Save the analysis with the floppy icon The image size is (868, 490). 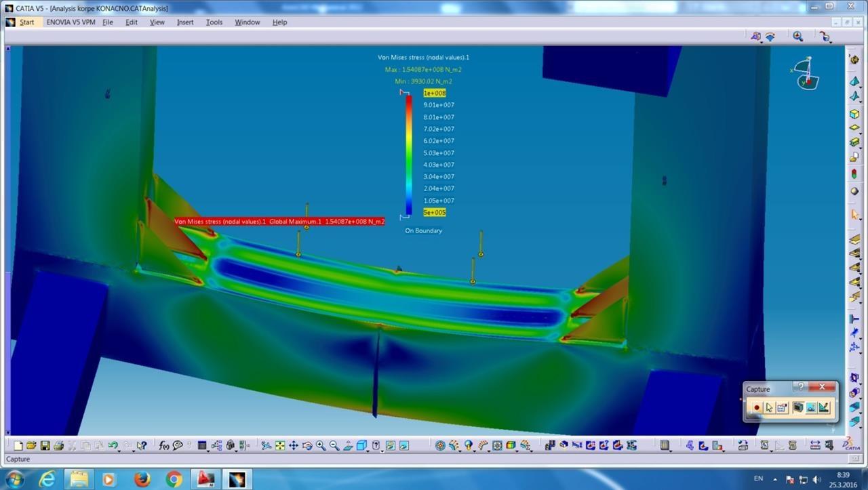click(x=45, y=445)
